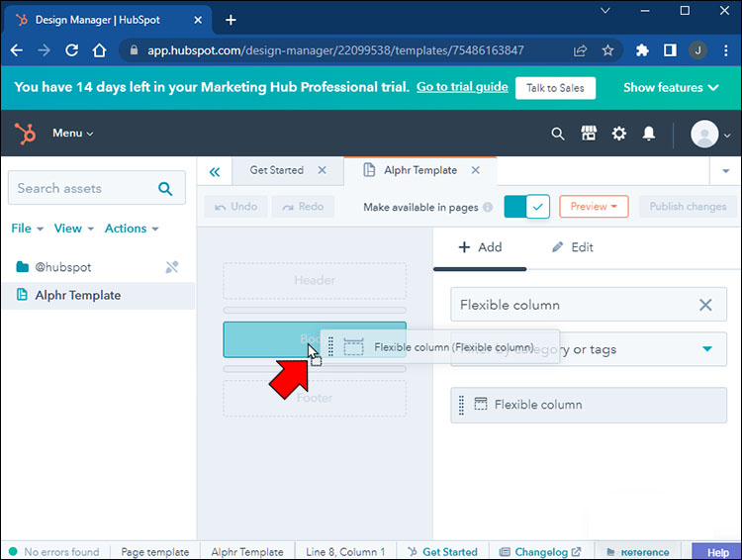Close the Get Started tab
This screenshot has width=742, height=560.
[x=322, y=170]
